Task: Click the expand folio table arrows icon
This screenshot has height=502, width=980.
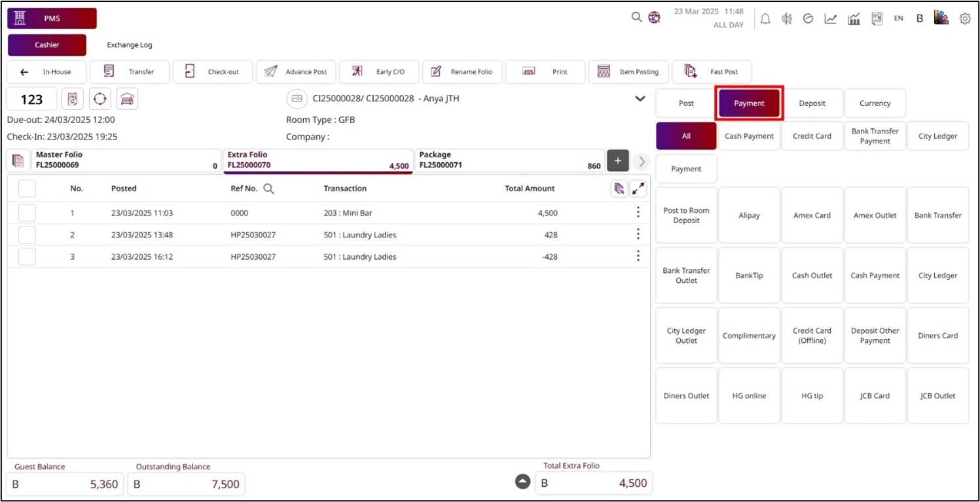Action: 638,188
